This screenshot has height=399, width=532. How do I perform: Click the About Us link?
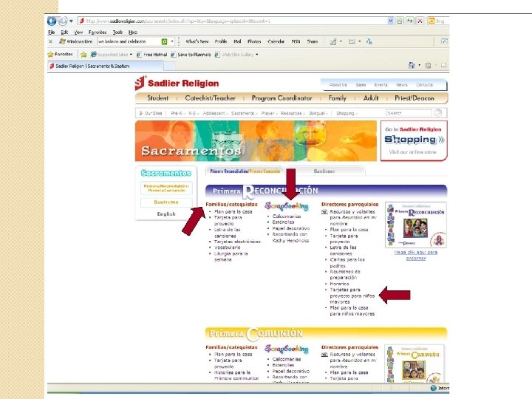coord(338,85)
